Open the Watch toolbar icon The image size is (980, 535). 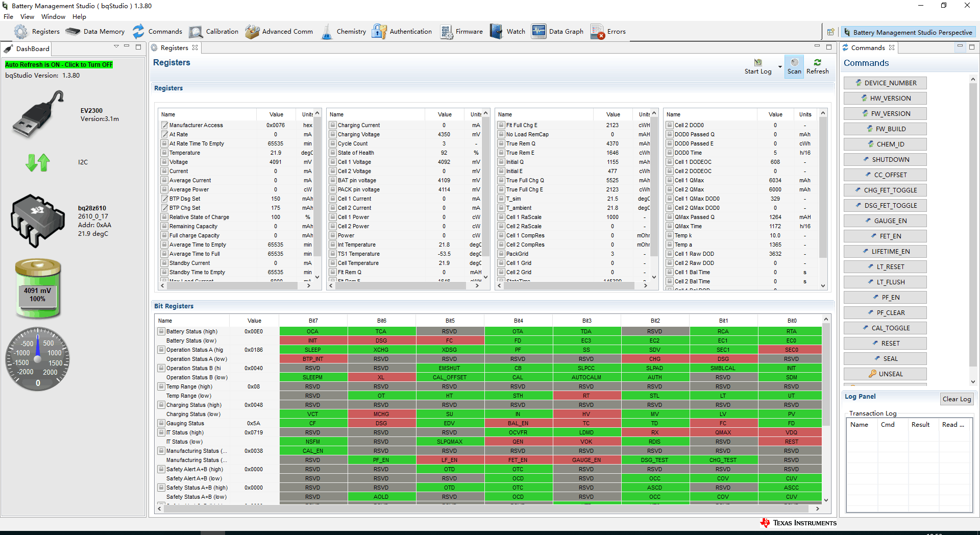point(496,32)
